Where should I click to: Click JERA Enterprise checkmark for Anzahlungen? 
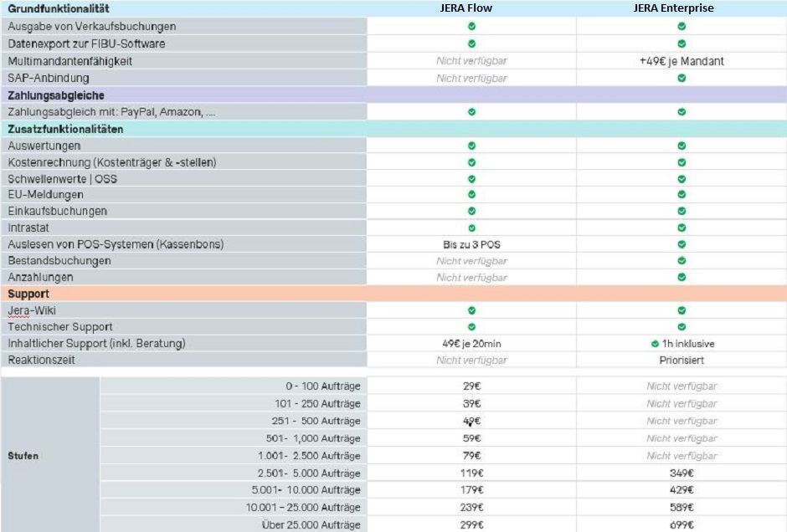click(x=682, y=277)
